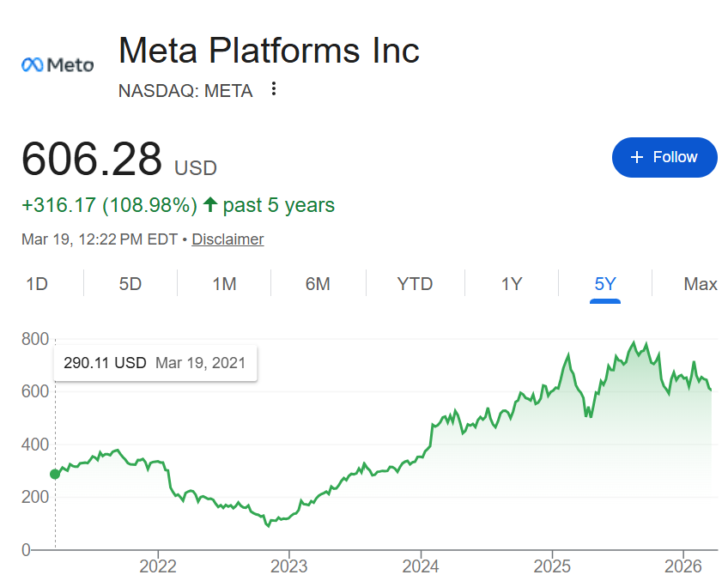Select the 5D time range tab
The height and width of the screenshot is (587, 728).
tap(130, 284)
